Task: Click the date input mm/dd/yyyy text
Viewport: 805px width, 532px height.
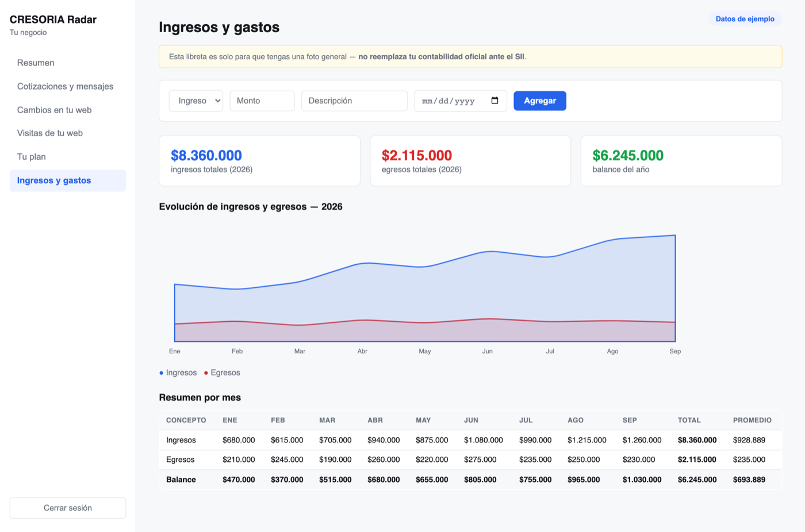Action: tap(448, 101)
